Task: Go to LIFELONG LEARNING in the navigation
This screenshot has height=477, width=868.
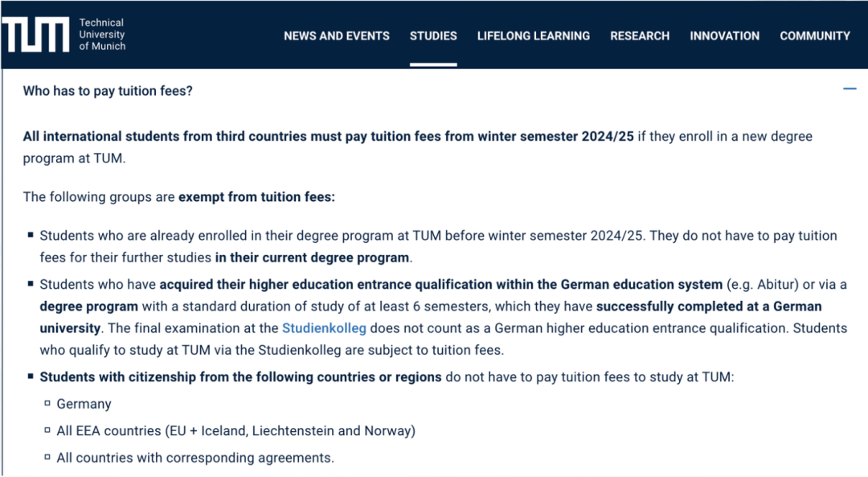Action: [x=534, y=36]
